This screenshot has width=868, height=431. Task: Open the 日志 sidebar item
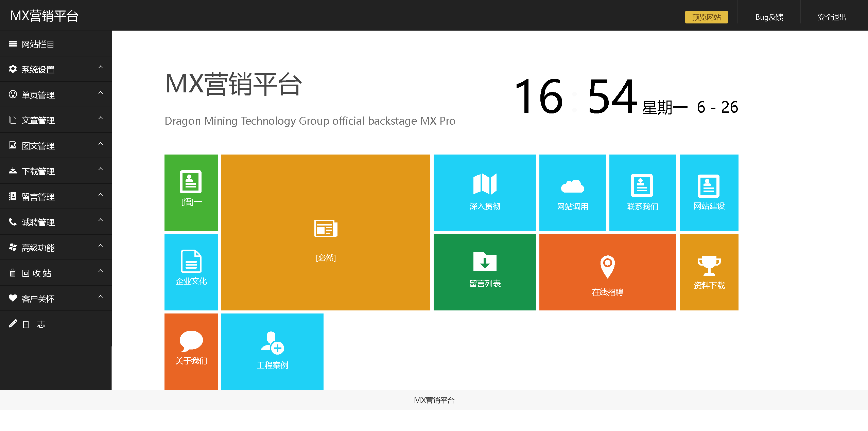point(34,324)
